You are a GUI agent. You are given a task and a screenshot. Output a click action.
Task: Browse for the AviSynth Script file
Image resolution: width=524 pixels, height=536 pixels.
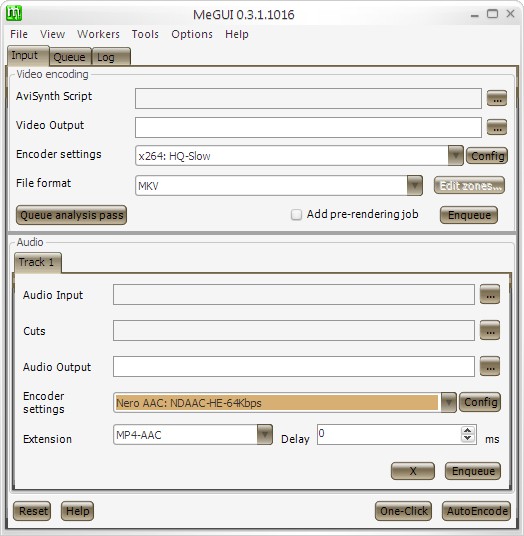[497, 98]
